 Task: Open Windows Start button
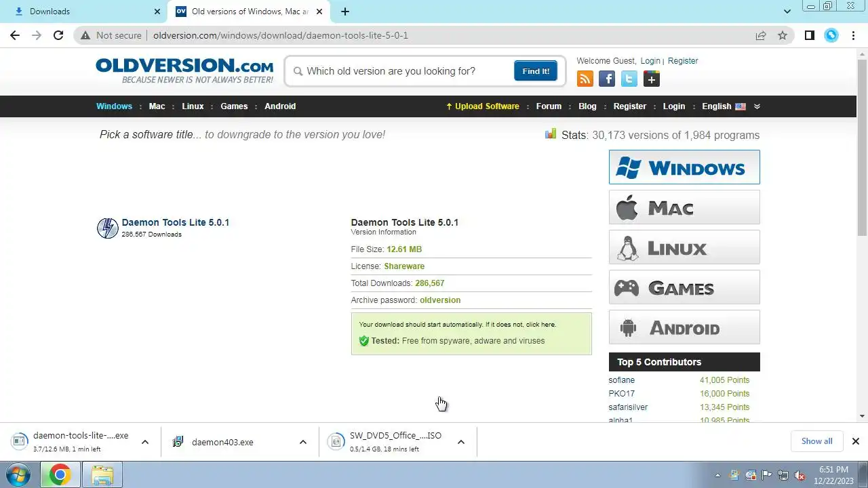pos(19,474)
